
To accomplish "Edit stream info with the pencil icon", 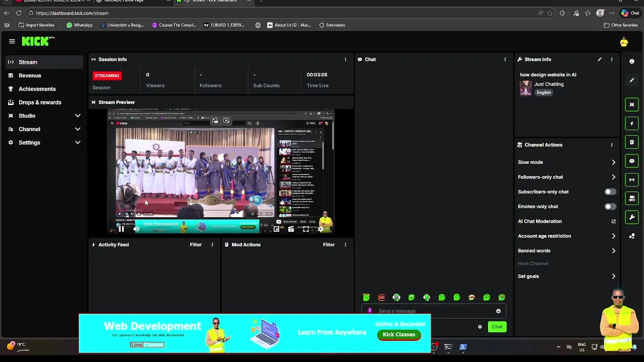I will click(x=600, y=59).
